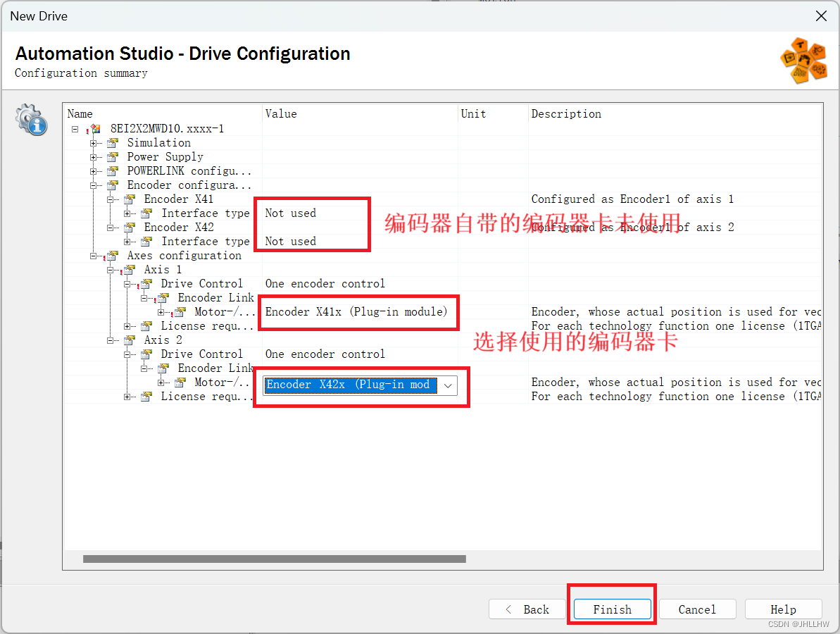Image resolution: width=840 pixels, height=634 pixels.
Task: Click the horizontal scrollbar at the bottom
Action: point(275,559)
